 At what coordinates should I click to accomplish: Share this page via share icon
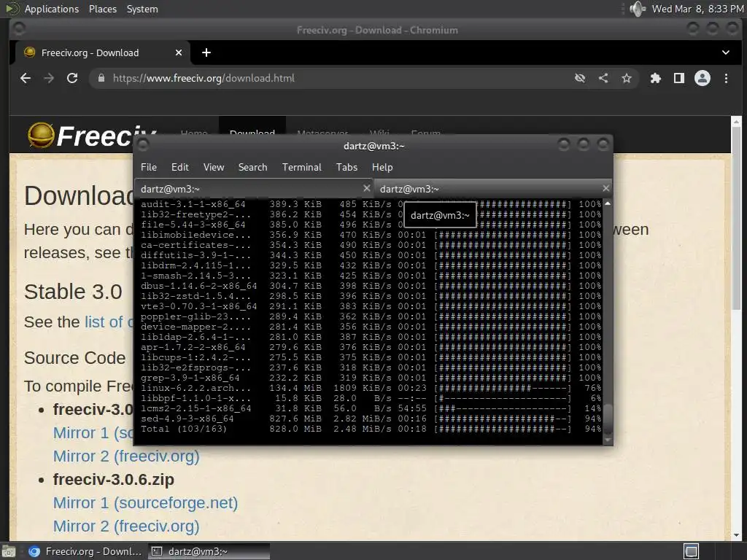pyautogui.click(x=603, y=78)
